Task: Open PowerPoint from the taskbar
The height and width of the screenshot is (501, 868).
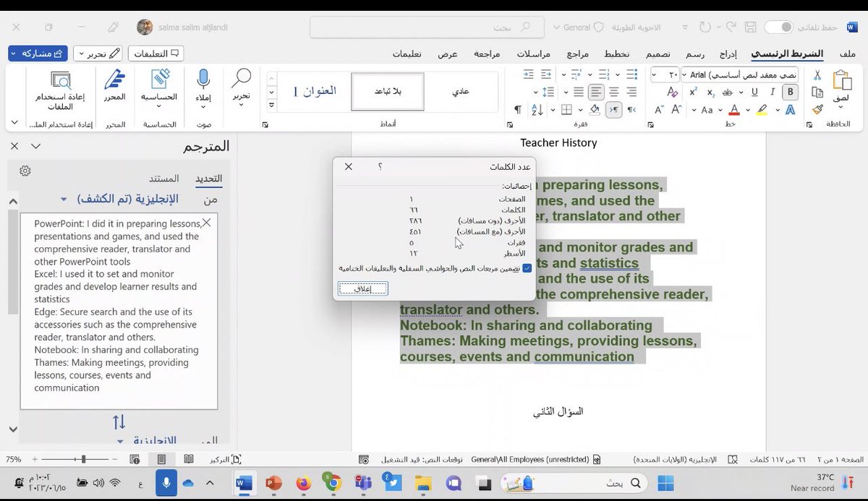Action: [x=273, y=483]
